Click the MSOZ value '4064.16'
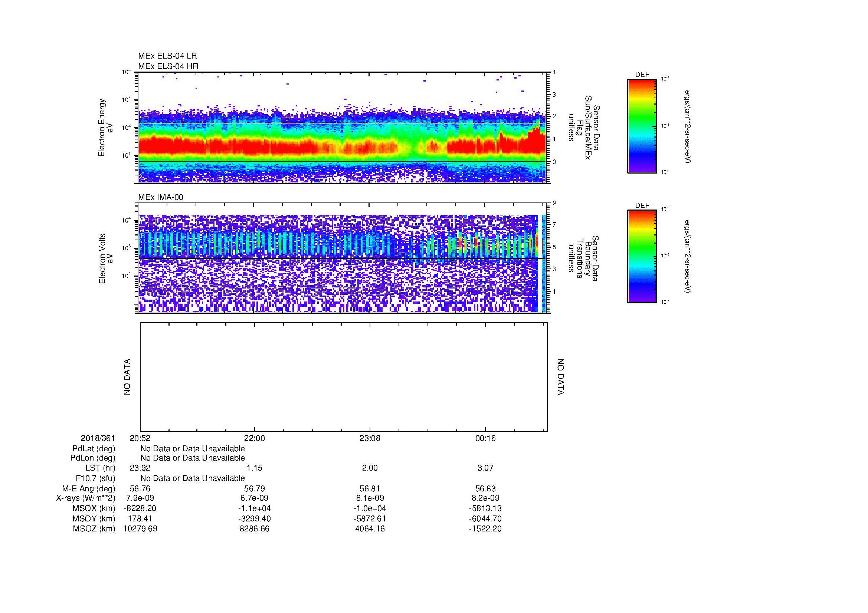The width and height of the screenshot is (868, 613). [370, 529]
